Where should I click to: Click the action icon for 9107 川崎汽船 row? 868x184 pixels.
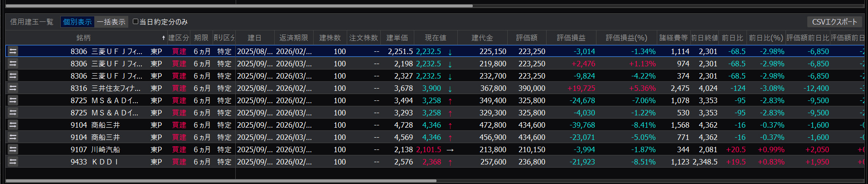(x=13, y=149)
